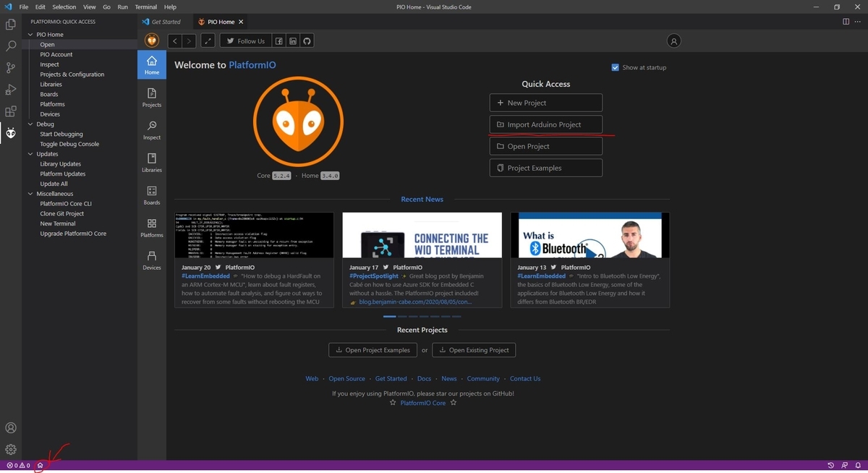Click the Follow Us Twitter button
Viewport: 868px width, 473px height.
click(245, 41)
